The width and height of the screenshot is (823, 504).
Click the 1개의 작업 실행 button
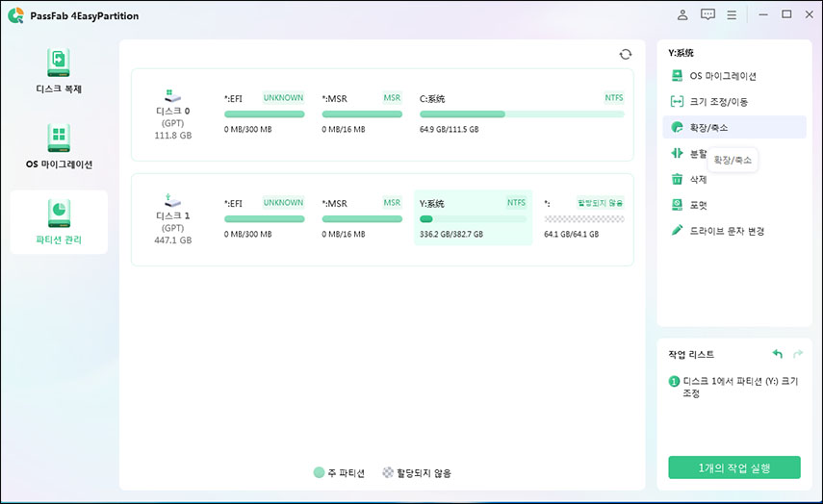coord(733,467)
